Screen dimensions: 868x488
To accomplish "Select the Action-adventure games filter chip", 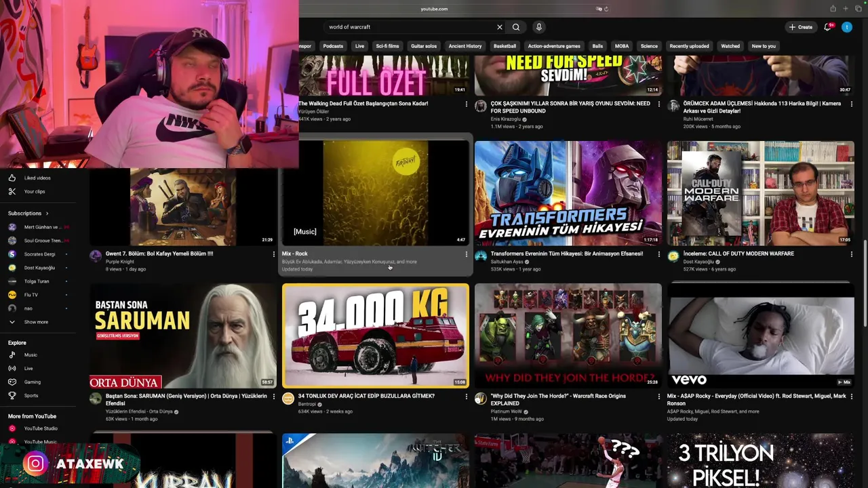I will (x=554, y=46).
